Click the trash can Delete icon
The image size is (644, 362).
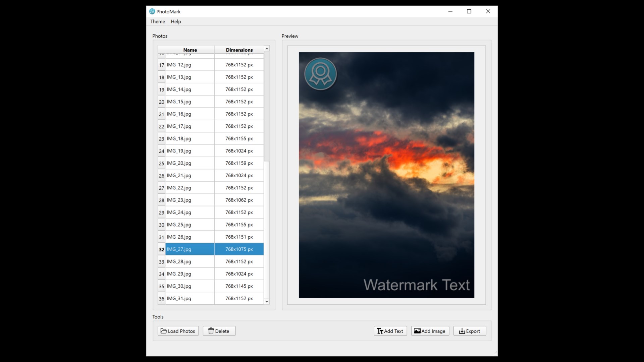coord(211,331)
